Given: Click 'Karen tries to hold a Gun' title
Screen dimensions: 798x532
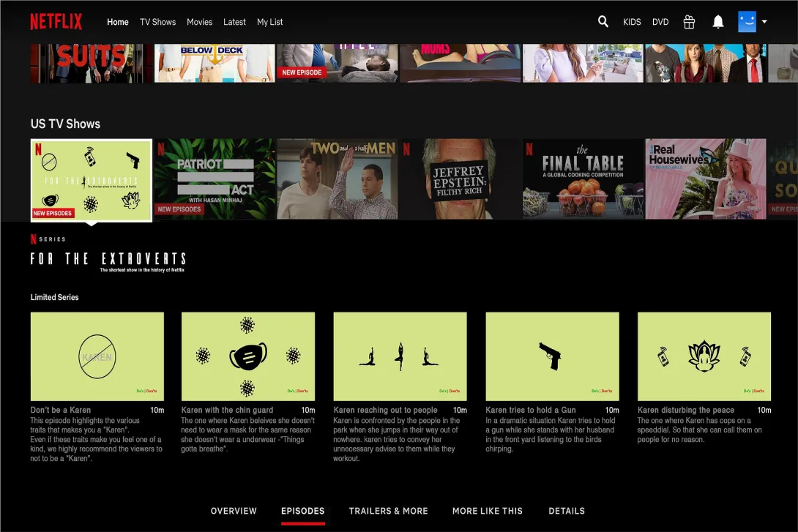Looking at the screenshot, I should click(x=531, y=410).
